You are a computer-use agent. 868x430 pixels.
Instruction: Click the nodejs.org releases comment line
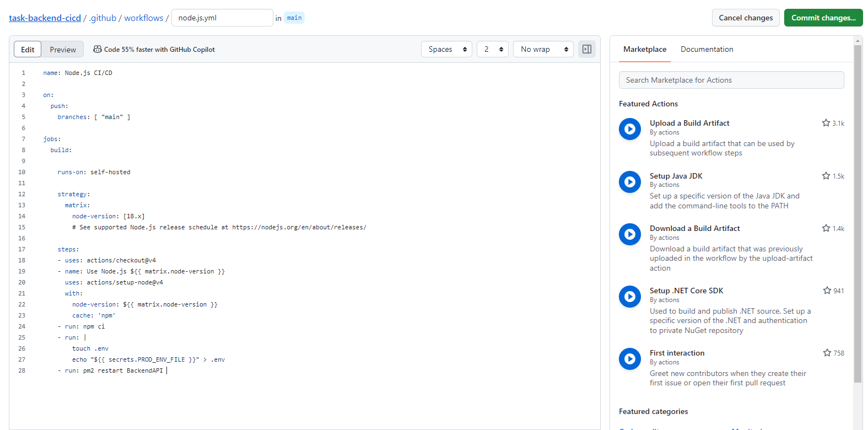219,227
